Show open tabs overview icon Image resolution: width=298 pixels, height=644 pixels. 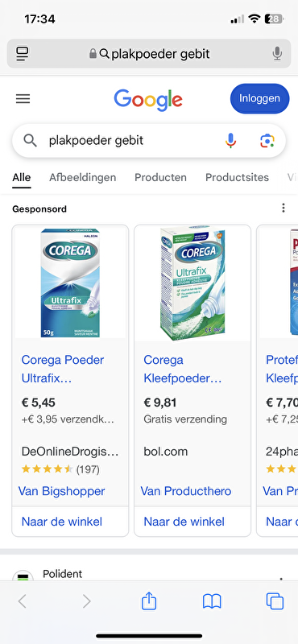tap(275, 601)
